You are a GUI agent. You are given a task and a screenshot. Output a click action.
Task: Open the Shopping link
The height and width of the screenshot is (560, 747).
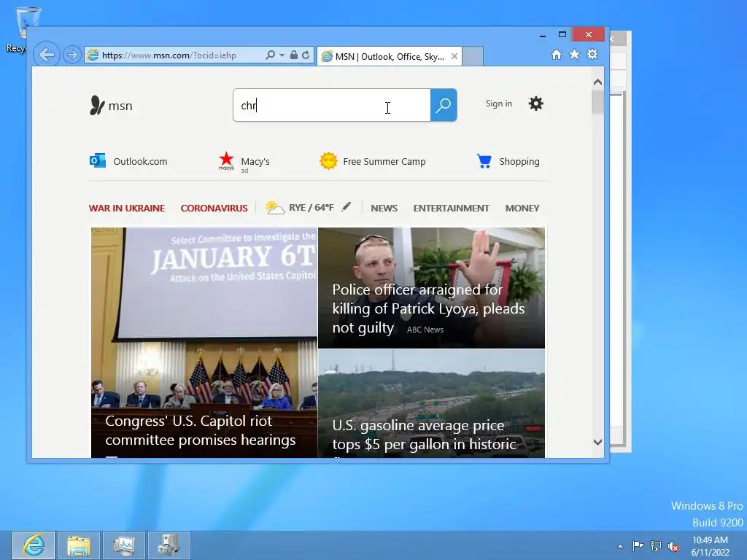(519, 161)
